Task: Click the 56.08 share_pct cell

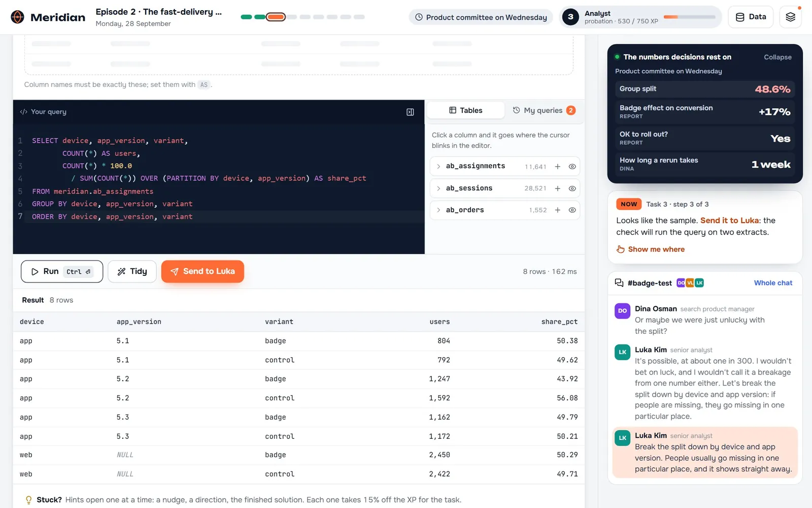Action: pyautogui.click(x=567, y=398)
